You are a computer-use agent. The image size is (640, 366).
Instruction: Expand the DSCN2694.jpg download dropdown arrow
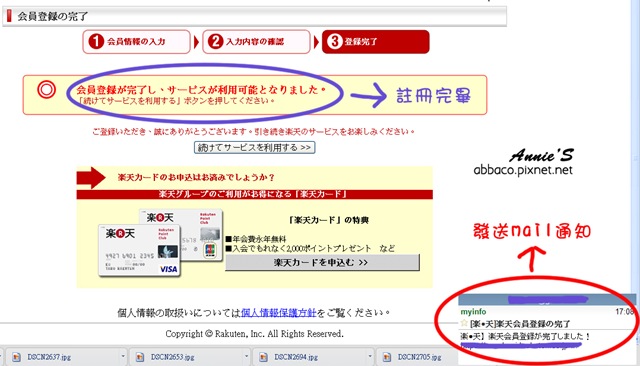point(369,357)
